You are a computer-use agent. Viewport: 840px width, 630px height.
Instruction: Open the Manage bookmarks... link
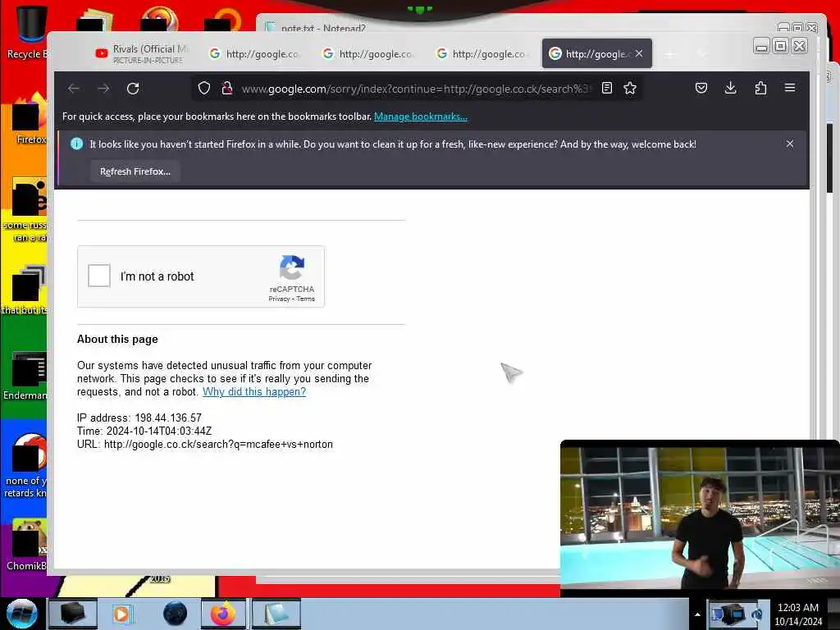click(421, 116)
